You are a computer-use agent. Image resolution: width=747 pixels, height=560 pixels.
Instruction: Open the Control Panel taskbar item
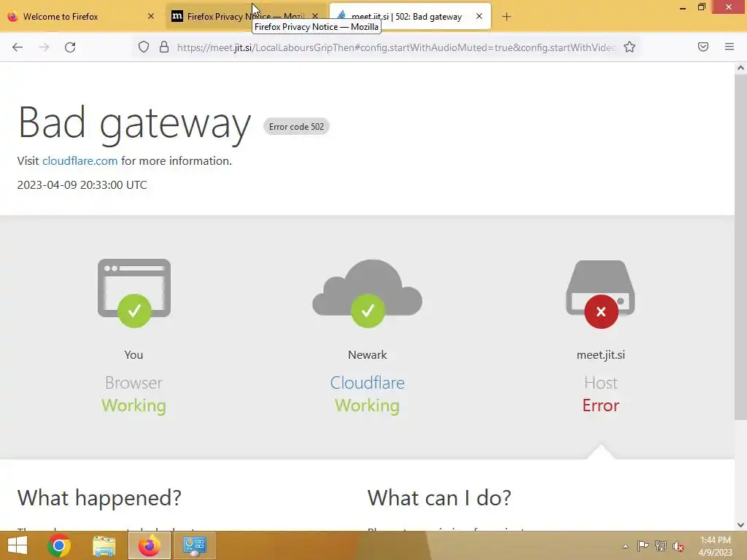click(194, 545)
